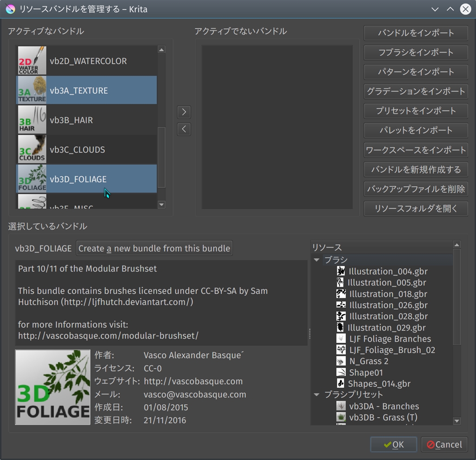The image size is (476, 460).
Task: Select vb3B_HAIR bundle row text
Action: tap(71, 120)
